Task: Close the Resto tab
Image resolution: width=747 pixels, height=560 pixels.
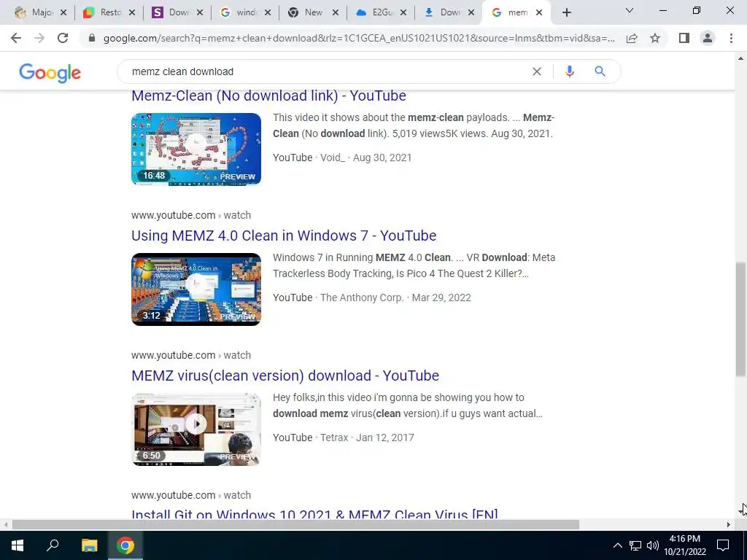Action: (132, 13)
